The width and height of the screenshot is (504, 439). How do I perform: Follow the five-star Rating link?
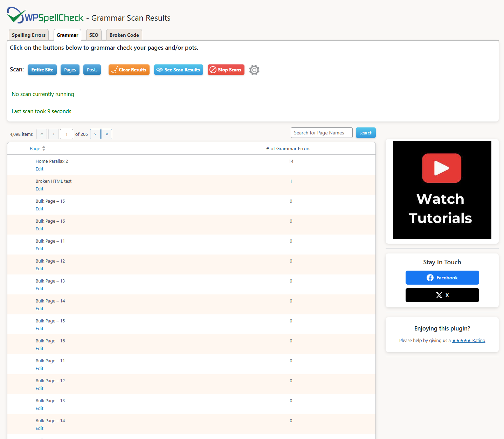[469, 340]
